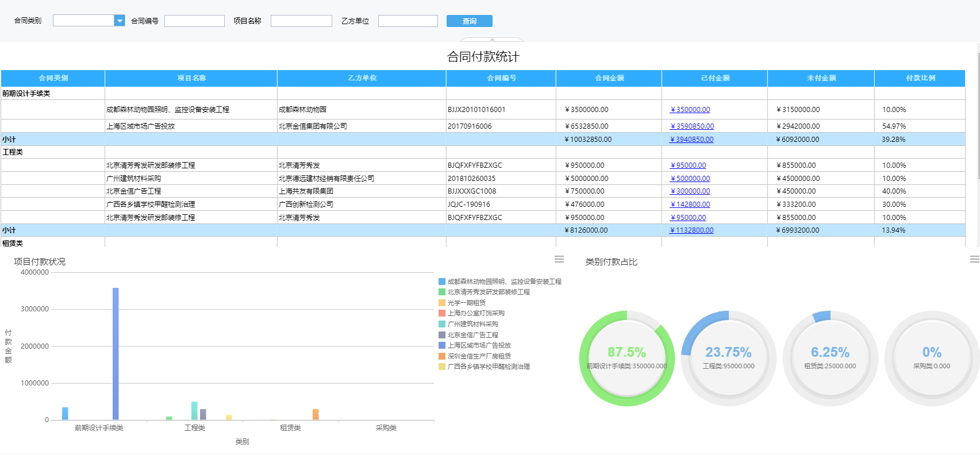
Task: Click the 查询 search button
Action: 469,21
